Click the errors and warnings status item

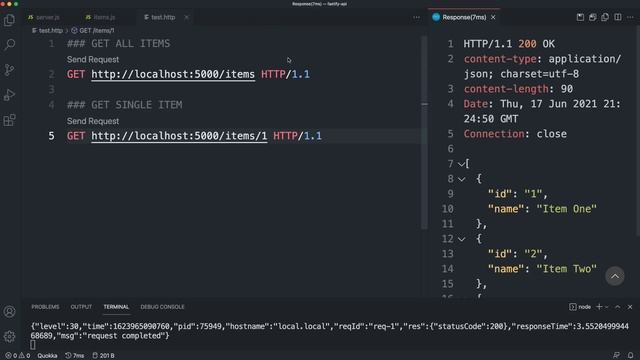click(x=18, y=356)
